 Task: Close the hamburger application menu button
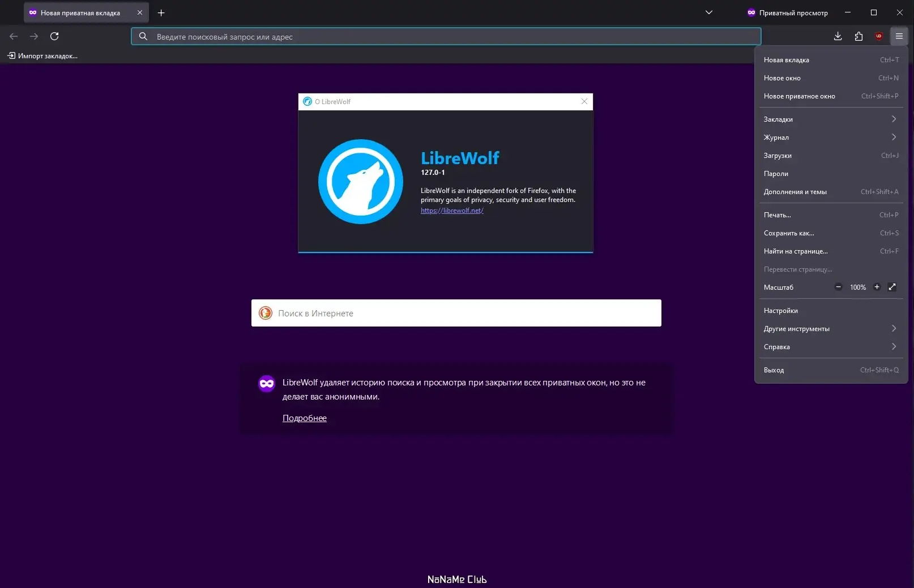coord(899,36)
